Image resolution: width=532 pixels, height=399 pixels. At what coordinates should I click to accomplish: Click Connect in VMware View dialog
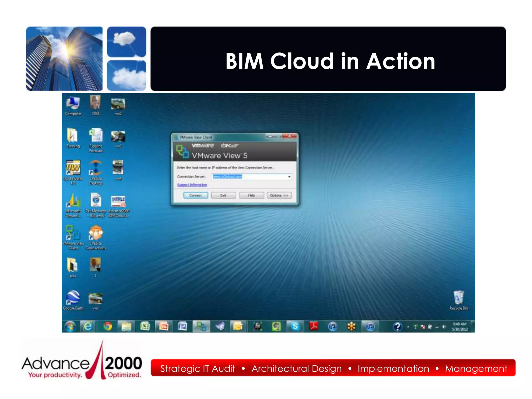tap(196, 195)
